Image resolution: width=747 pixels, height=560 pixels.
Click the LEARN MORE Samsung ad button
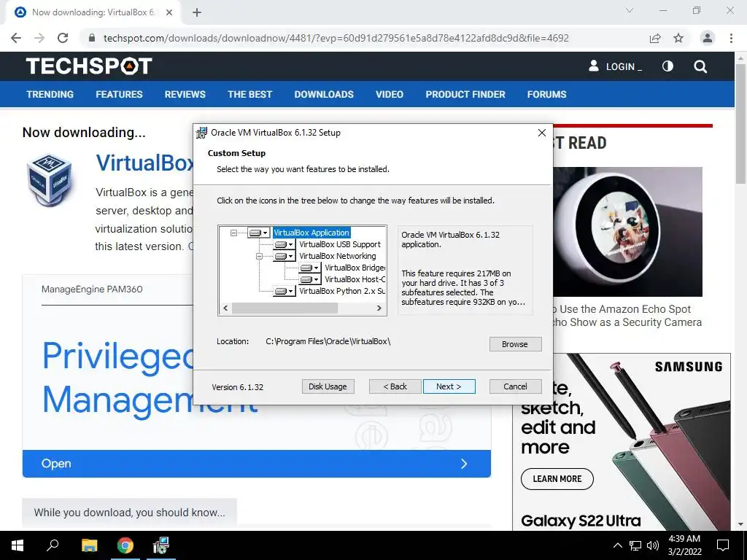[557, 478]
